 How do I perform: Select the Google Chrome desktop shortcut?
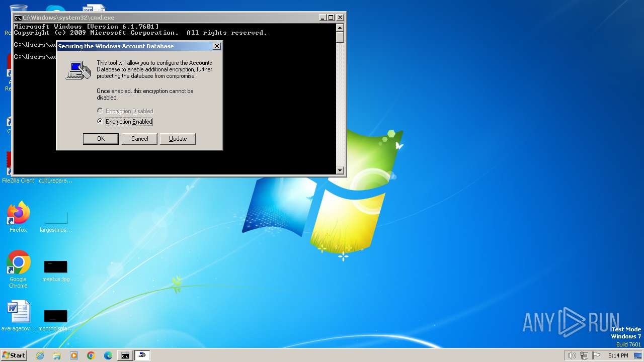pyautogui.click(x=18, y=269)
